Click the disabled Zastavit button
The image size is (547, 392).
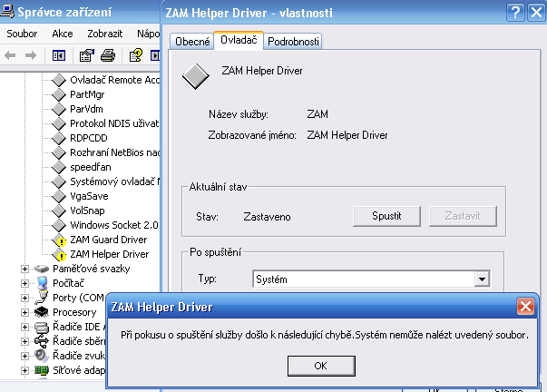(x=463, y=216)
